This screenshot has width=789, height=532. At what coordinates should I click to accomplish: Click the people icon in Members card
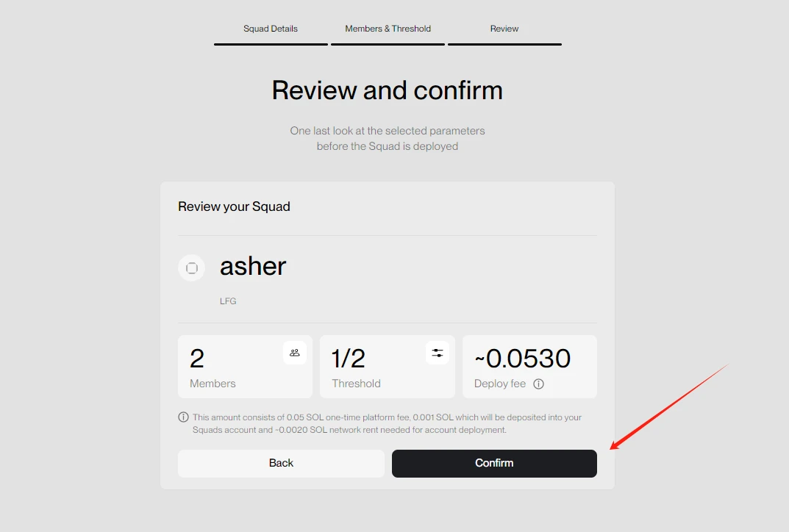point(295,353)
